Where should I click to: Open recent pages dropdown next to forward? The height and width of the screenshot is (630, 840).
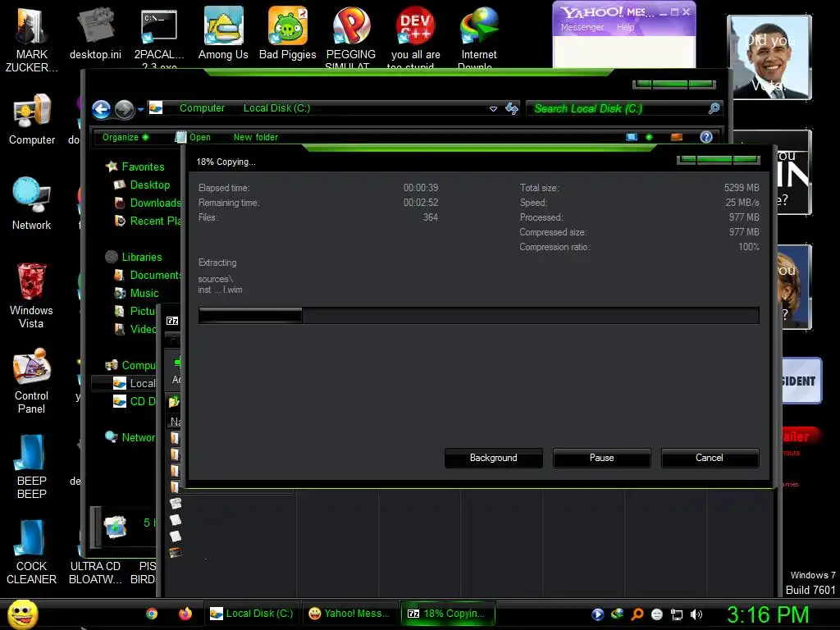[x=140, y=110]
